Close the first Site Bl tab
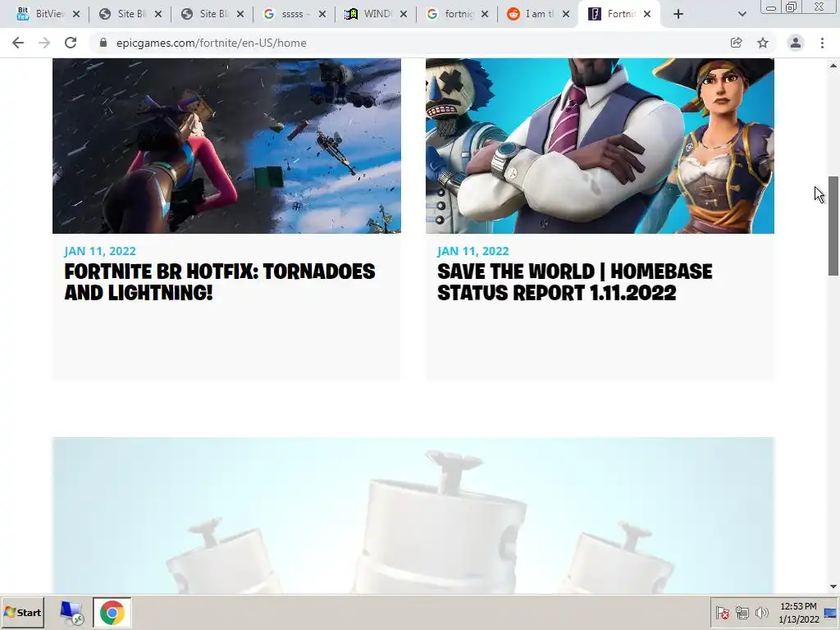Viewport: 840px width, 630px height. [158, 15]
